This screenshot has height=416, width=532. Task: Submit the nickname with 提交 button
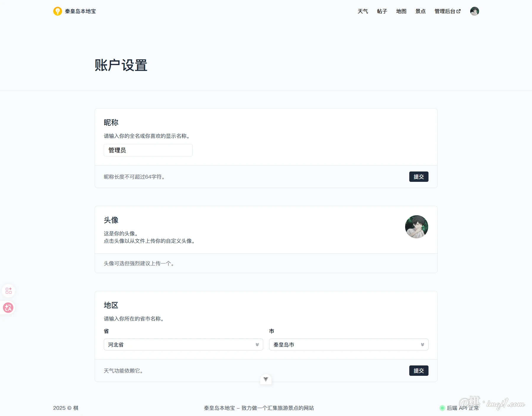click(x=418, y=177)
